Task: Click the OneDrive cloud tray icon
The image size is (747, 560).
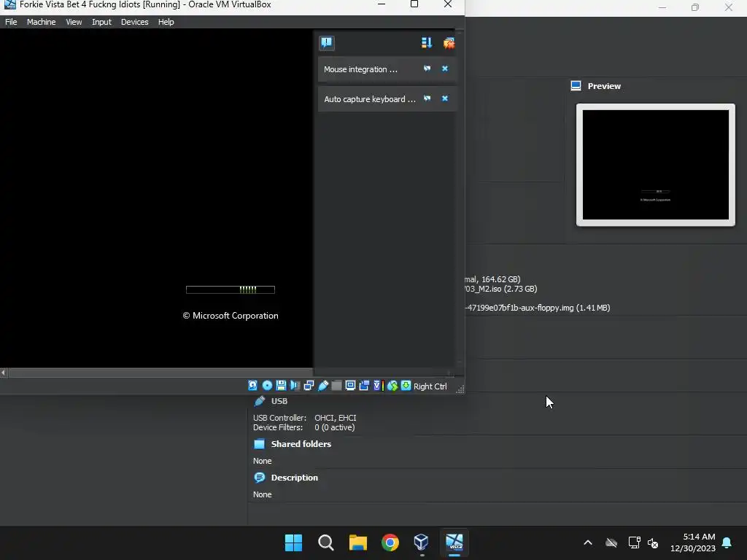Action: (x=611, y=542)
